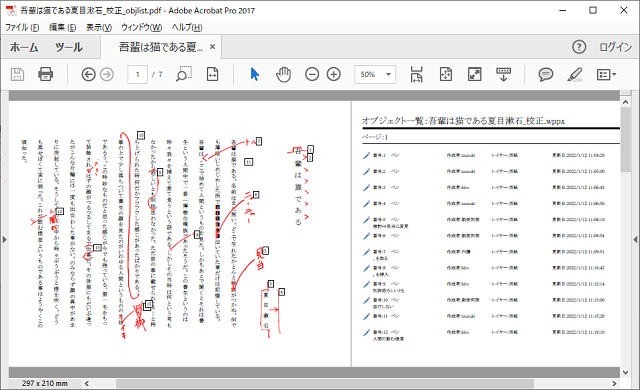Viewport: 640px width, 390px height.
Task: Zoom in with the plus button
Action: (x=334, y=74)
